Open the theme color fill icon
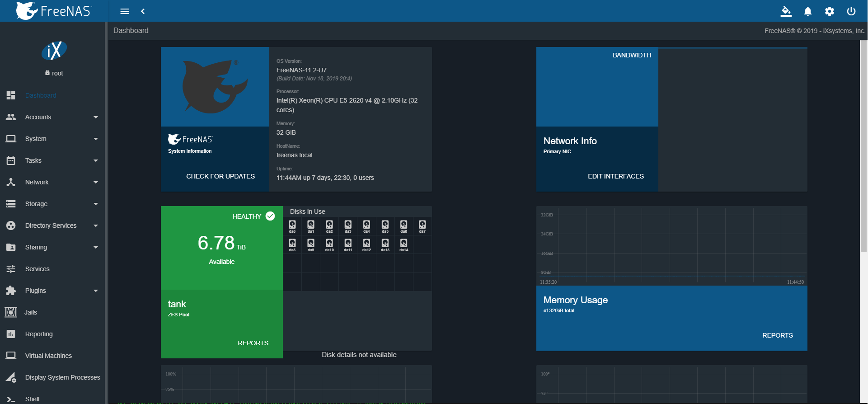Viewport: 868px width, 404px height. point(786,11)
